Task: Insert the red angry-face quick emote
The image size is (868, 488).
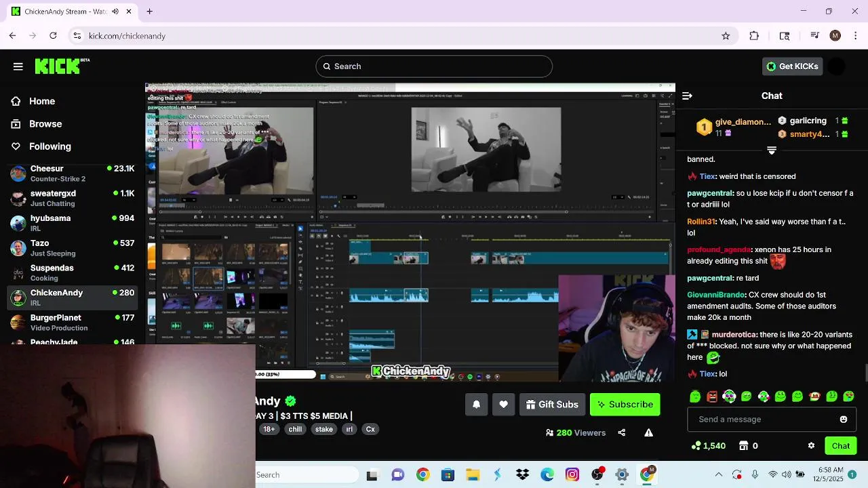Action: (x=712, y=396)
